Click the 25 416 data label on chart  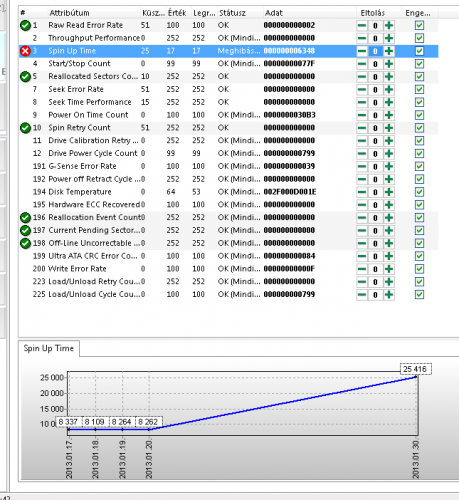[415, 369]
